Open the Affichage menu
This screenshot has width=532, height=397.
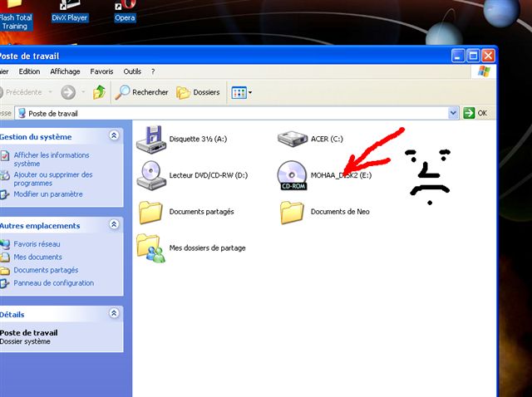(x=65, y=71)
